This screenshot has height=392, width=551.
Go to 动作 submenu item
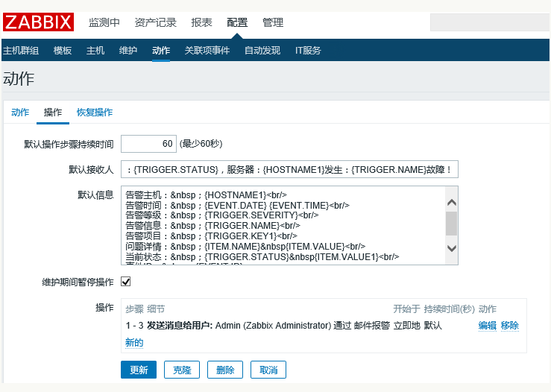(x=161, y=51)
